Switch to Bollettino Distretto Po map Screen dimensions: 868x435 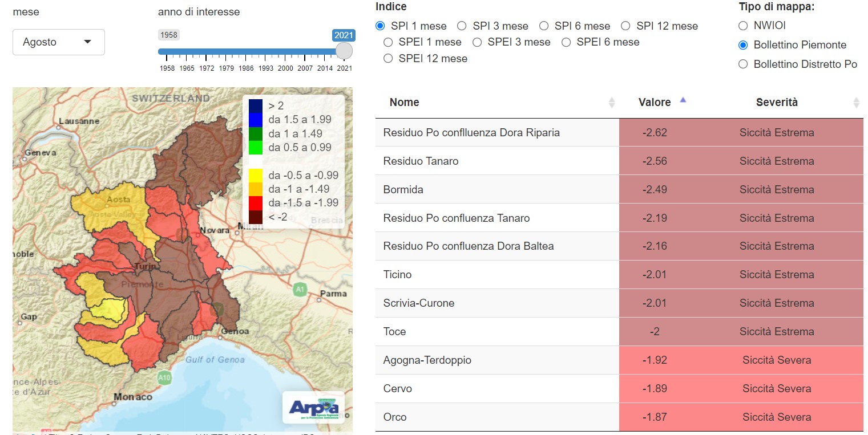coord(743,64)
